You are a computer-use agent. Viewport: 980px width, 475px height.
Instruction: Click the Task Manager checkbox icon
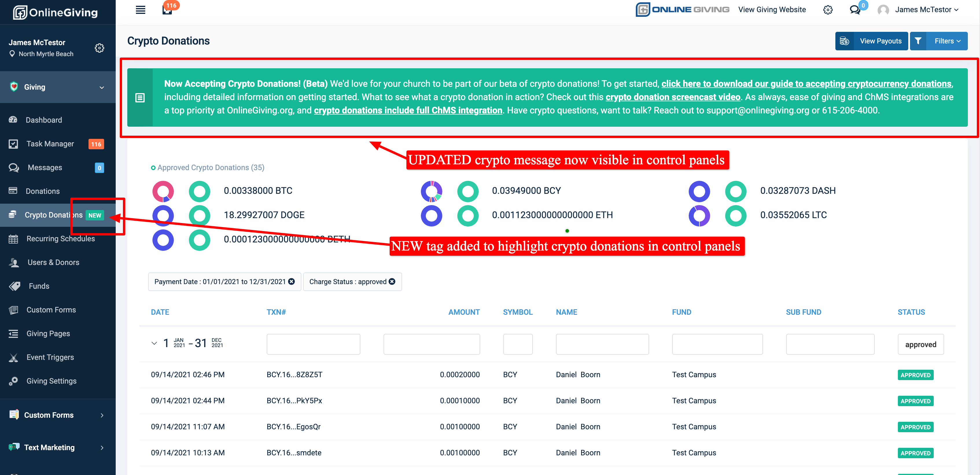(x=13, y=144)
